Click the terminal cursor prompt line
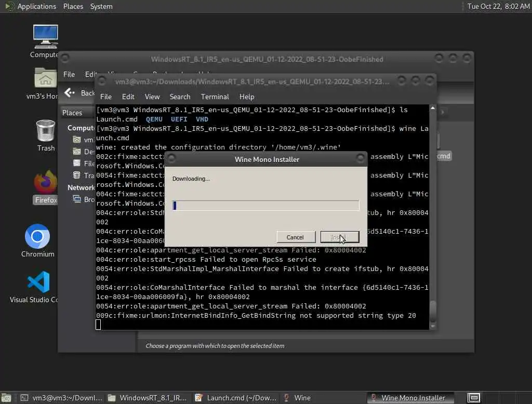Image resolution: width=532 pixels, height=404 pixels. [x=98, y=325]
